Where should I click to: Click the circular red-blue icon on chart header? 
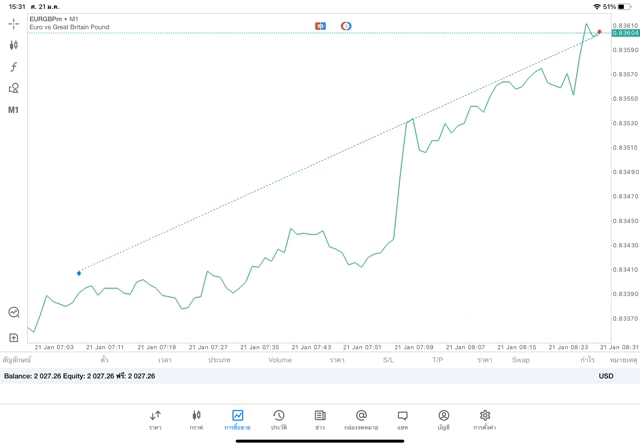coord(346,25)
